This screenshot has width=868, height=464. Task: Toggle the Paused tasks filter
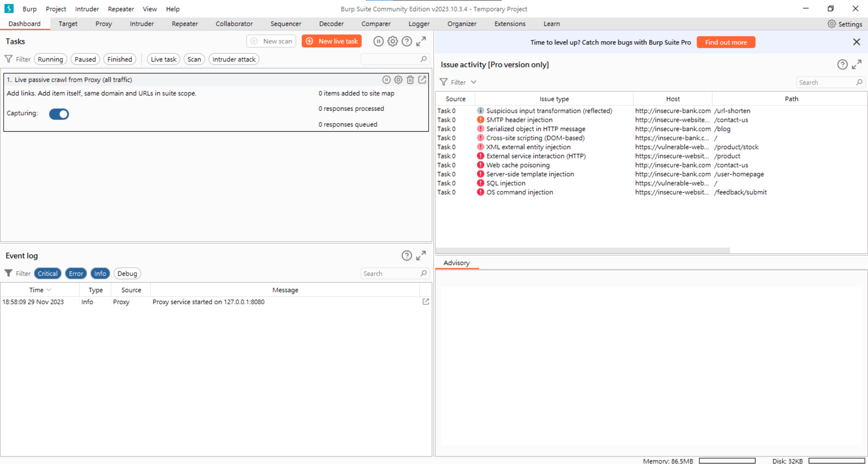coord(85,59)
